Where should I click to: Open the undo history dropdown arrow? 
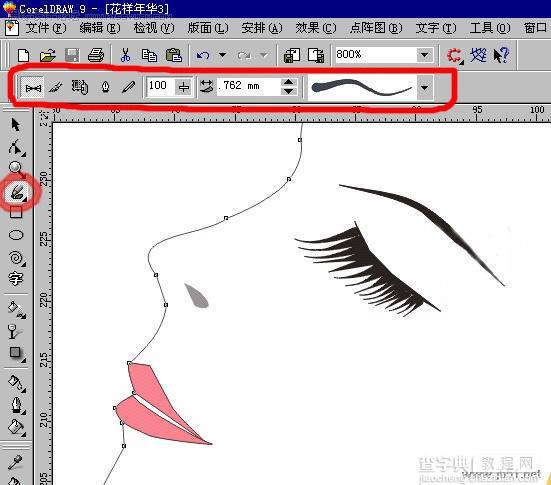[x=222, y=55]
